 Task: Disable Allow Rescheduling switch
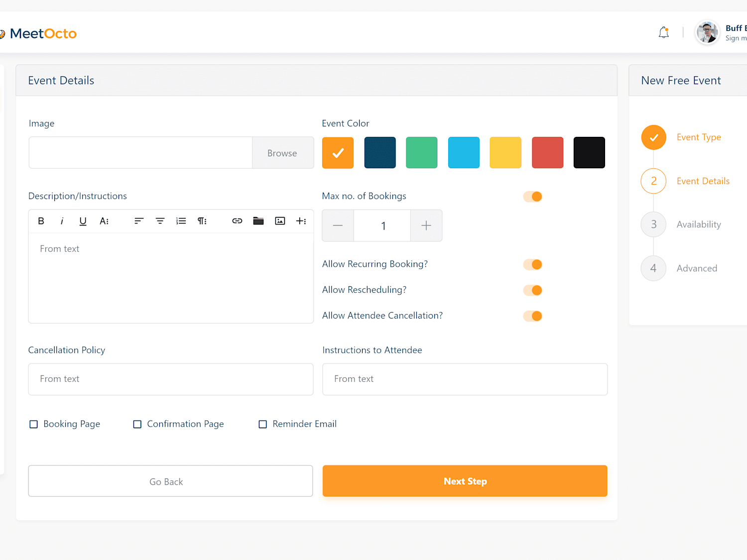[x=532, y=290]
